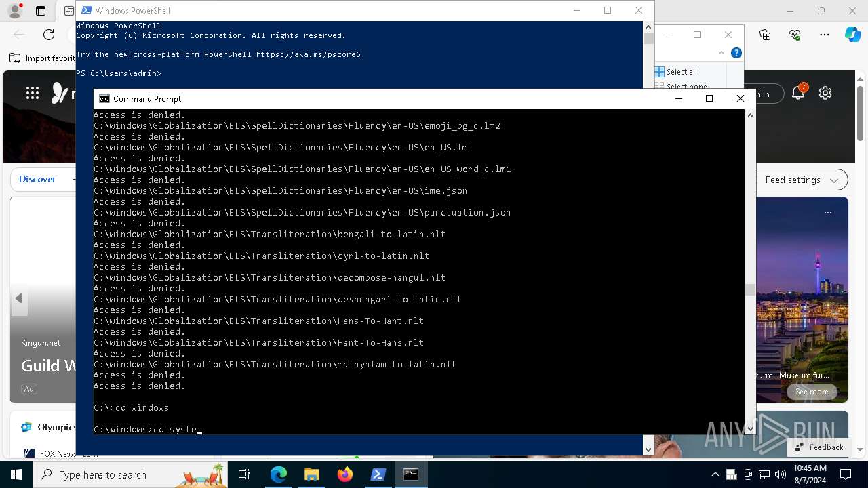Open the news card options ellipsis

(827, 213)
